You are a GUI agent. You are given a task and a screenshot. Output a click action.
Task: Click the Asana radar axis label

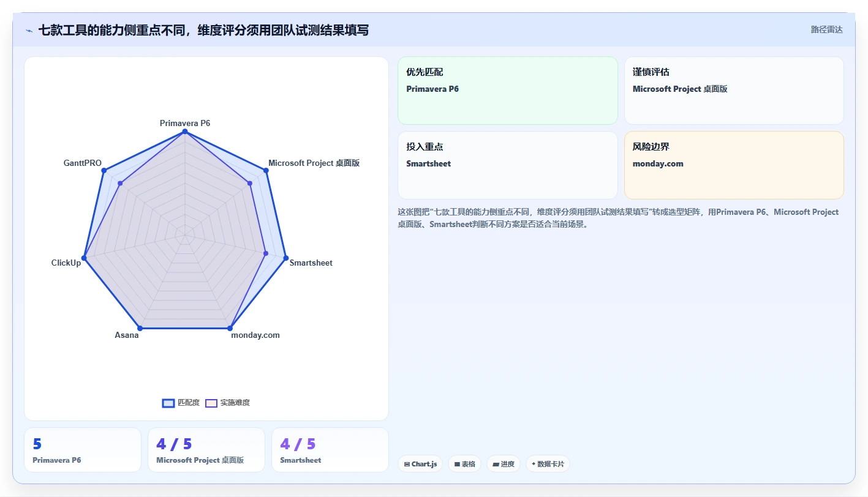[x=127, y=335]
